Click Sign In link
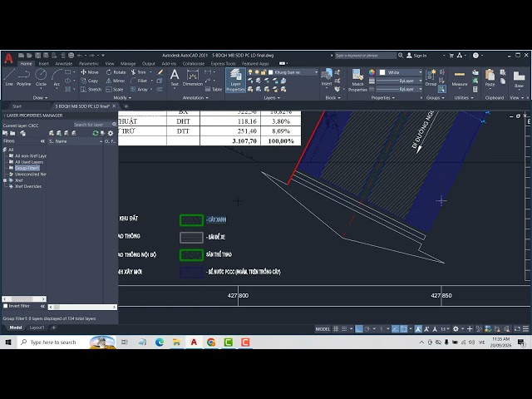Screen dimensions: 532x399 pos(416,56)
